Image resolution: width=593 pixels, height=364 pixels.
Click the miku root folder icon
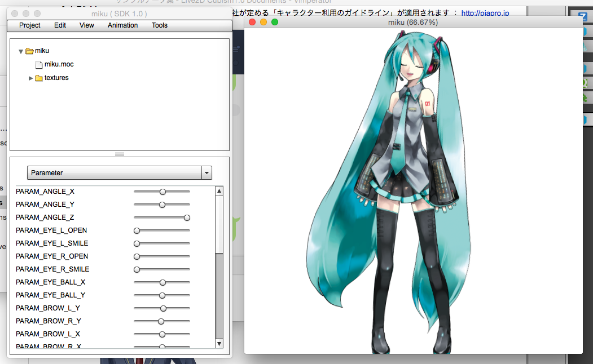[29, 51]
